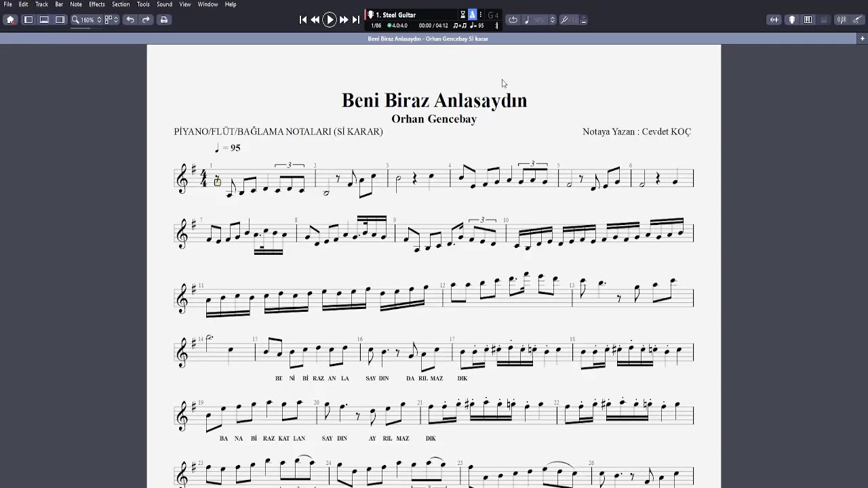868x488 pixels.
Task: Click the 4/4 time signature on staff
Action: [203, 178]
